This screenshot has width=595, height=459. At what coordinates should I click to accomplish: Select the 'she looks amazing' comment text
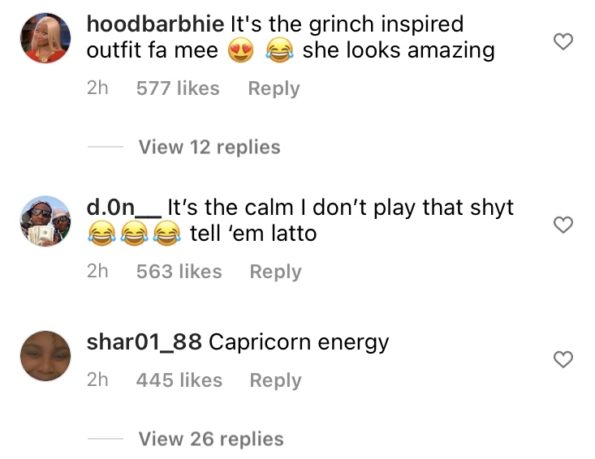pos(399,51)
